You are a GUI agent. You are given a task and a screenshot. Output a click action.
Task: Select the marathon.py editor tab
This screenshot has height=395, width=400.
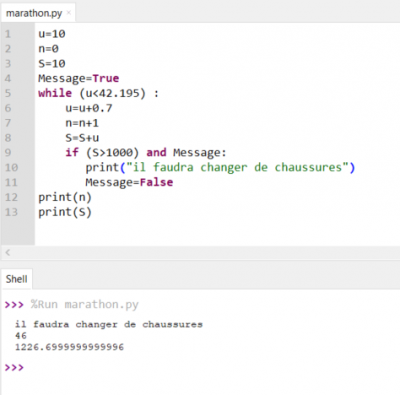(x=34, y=13)
